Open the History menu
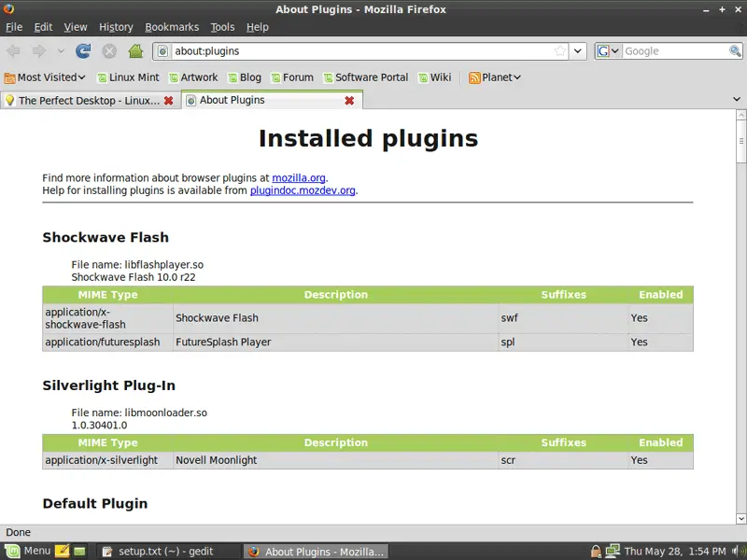This screenshot has height=560, width=747. [116, 27]
